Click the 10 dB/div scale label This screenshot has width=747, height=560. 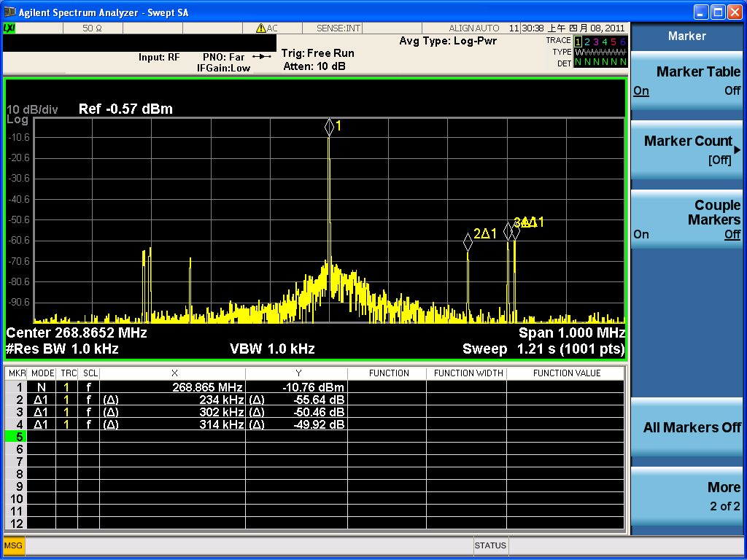[32, 110]
